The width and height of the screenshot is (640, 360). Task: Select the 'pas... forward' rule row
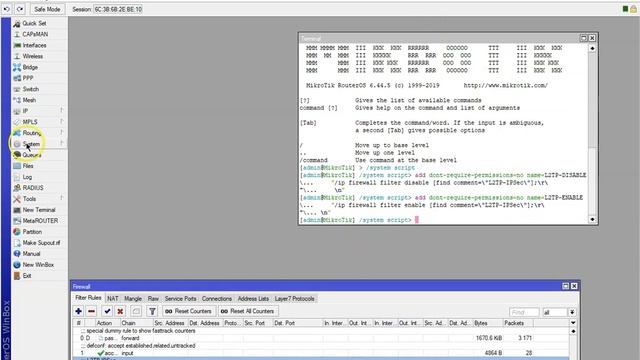point(321,338)
